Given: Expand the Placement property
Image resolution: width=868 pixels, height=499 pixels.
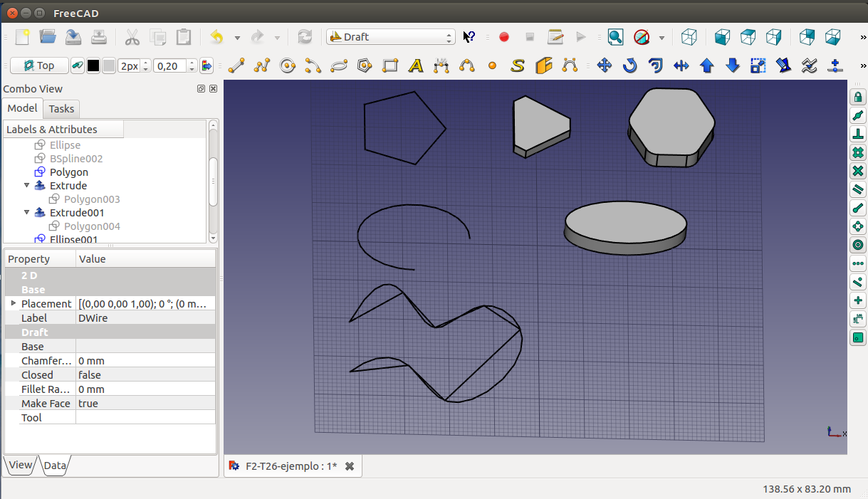Looking at the screenshot, I should pyautogui.click(x=13, y=303).
